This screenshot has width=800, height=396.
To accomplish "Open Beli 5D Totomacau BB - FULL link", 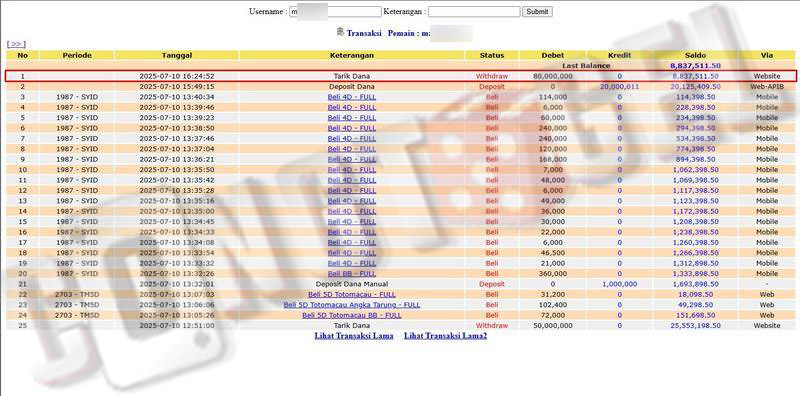I will pyautogui.click(x=352, y=315).
